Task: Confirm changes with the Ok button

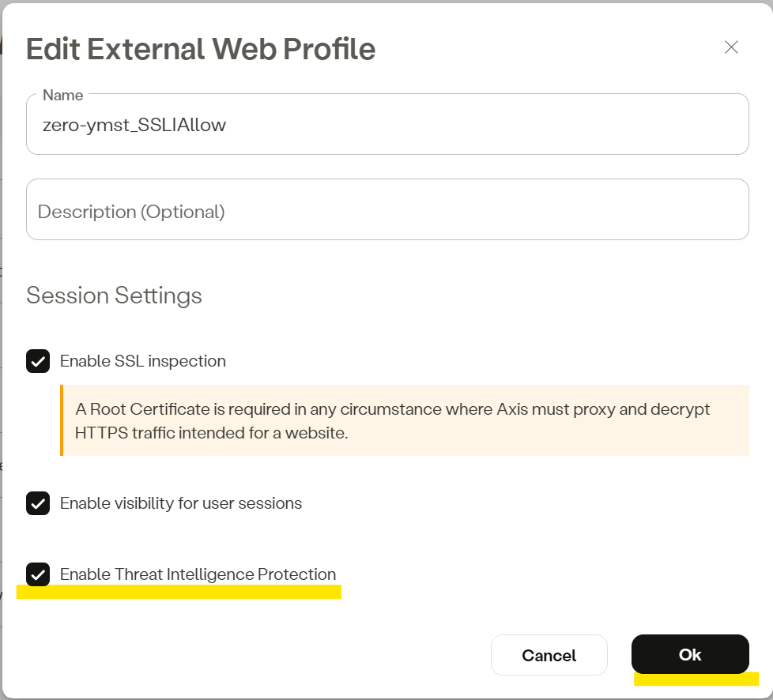Action: coord(689,654)
